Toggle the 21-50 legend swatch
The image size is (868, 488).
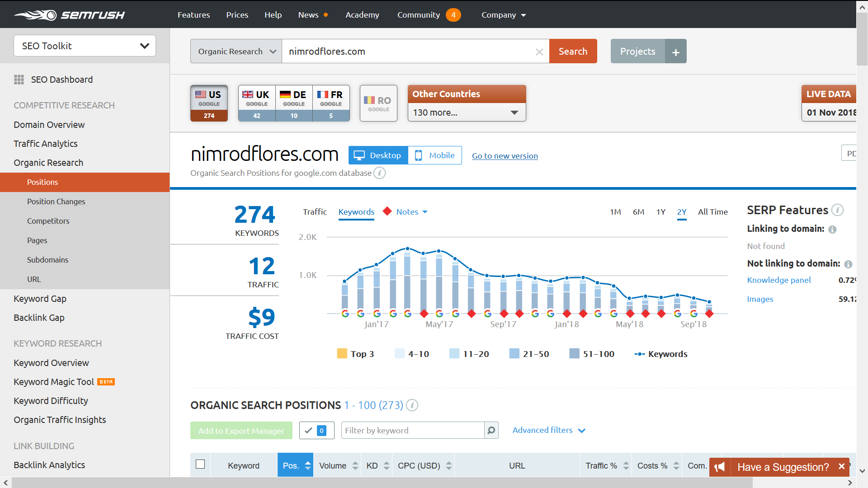[514, 353]
